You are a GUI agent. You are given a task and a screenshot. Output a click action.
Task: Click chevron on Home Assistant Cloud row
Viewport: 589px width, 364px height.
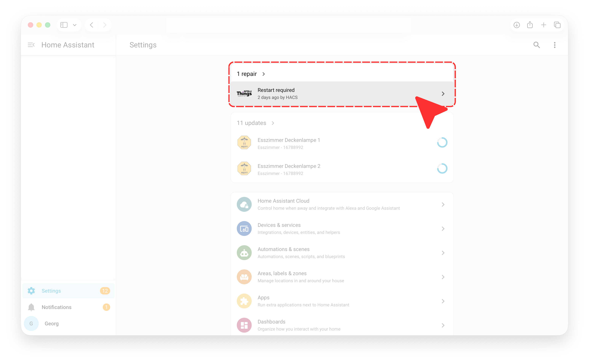(x=443, y=204)
